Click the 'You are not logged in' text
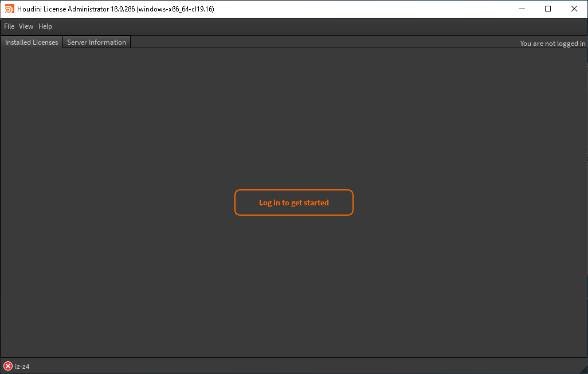Screen dimensions: 588x374 click(x=552, y=44)
